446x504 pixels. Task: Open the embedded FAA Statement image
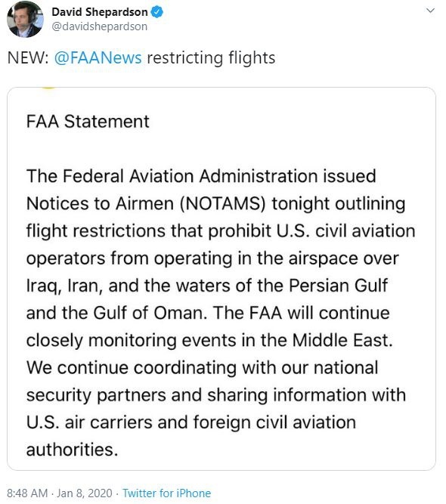[221, 278]
